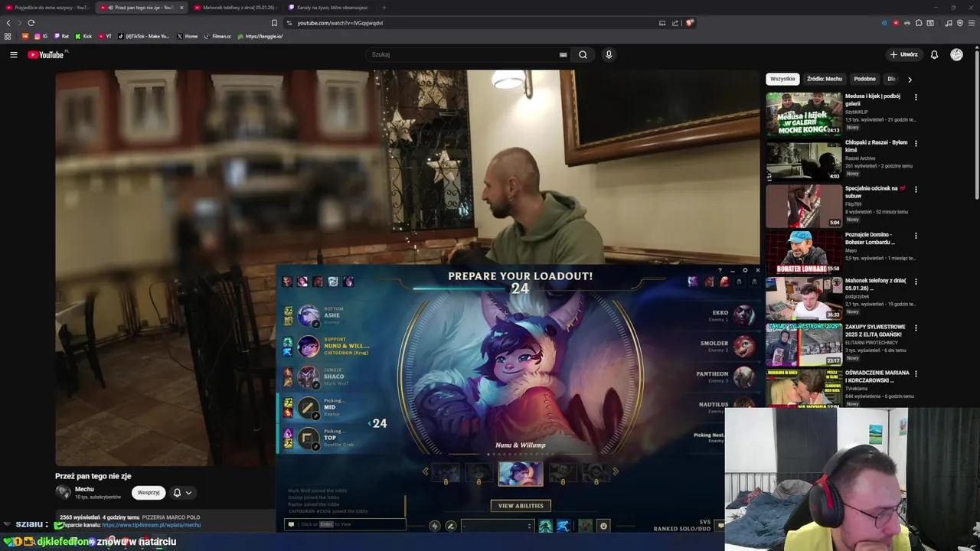The width and height of the screenshot is (980, 551).
Task: Click the music note icon in browser toolbar
Action: (x=949, y=23)
